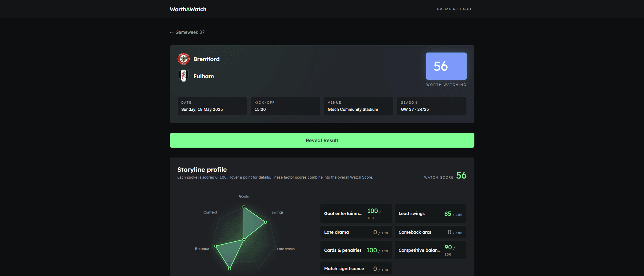Select the bottom-most data point on radar chart

point(230,269)
